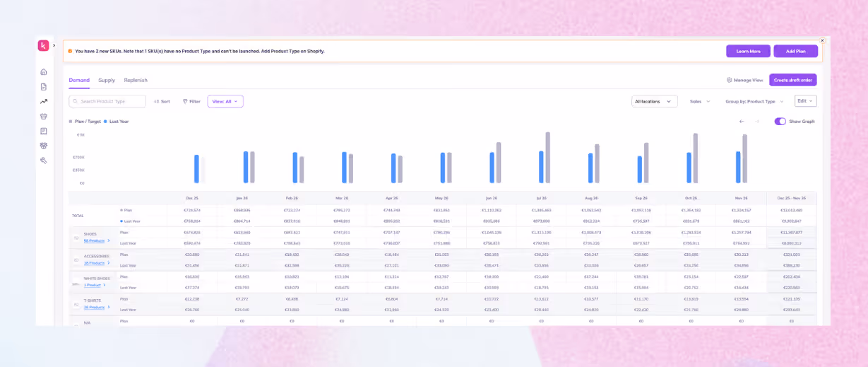The width and height of the screenshot is (868, 367).
Task: Open the report sheet icon in sidebar
Action: click(43, 131)
